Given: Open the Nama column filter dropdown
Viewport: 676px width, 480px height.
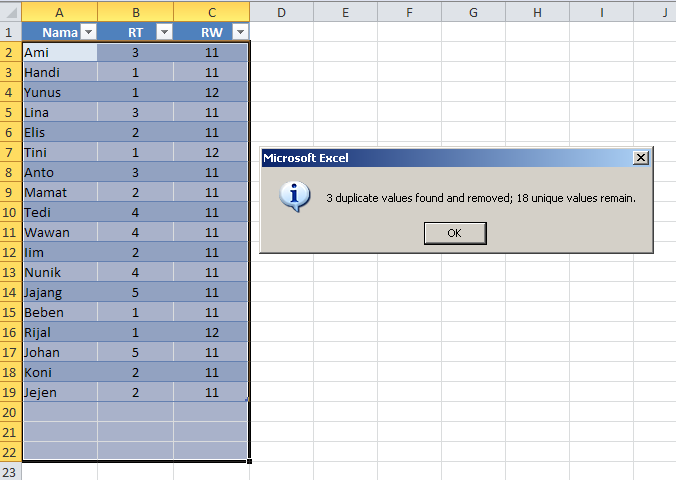Looking at the screenshot, I should [88, 32].
